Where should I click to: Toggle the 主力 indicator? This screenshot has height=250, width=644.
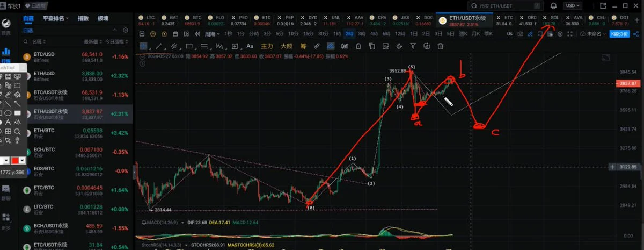(267, 46)
